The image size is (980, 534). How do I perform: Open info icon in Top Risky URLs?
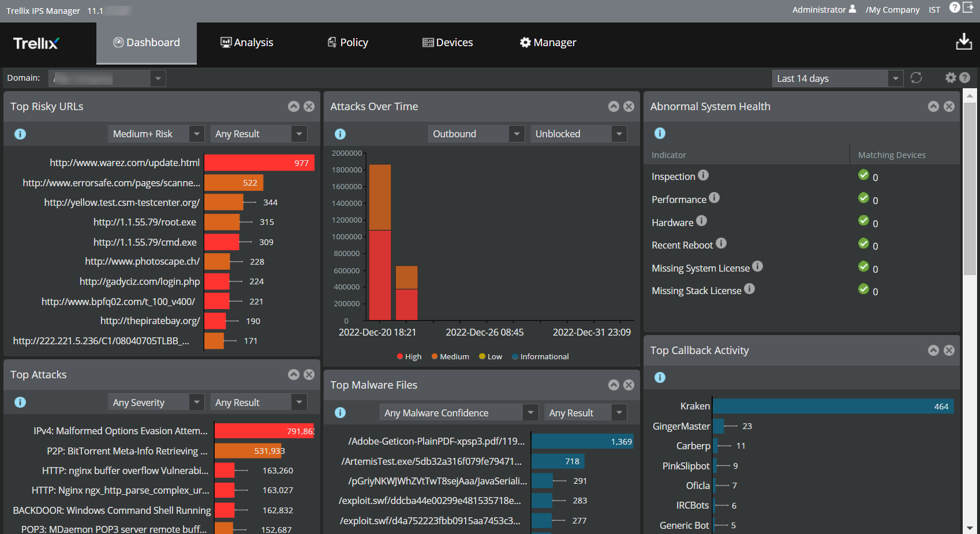tap(20, 134)
